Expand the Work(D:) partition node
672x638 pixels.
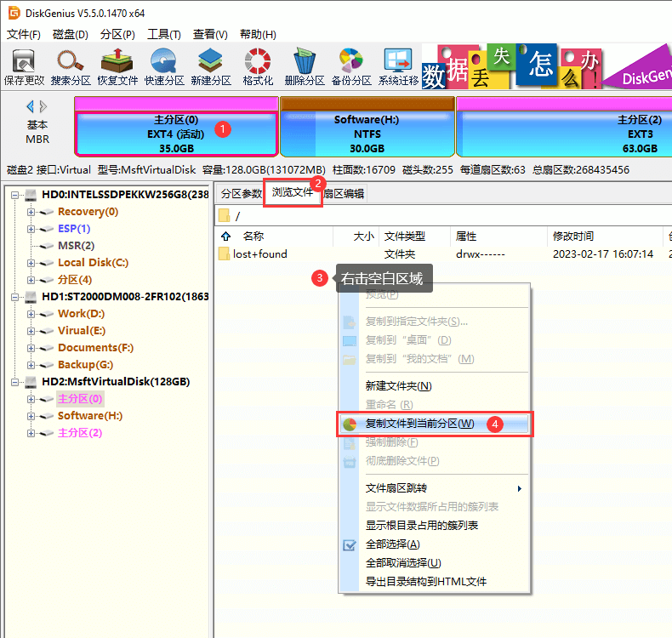31,314
